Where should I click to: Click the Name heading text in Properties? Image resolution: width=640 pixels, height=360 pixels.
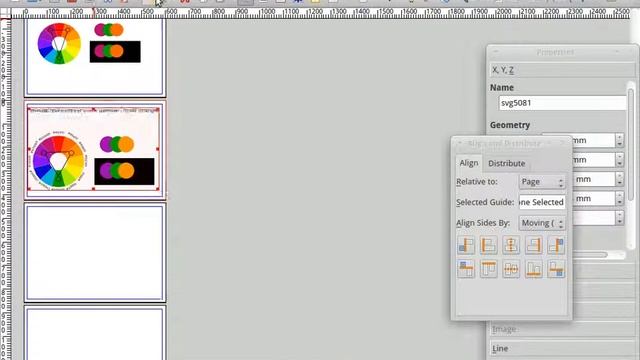[502, 87]
